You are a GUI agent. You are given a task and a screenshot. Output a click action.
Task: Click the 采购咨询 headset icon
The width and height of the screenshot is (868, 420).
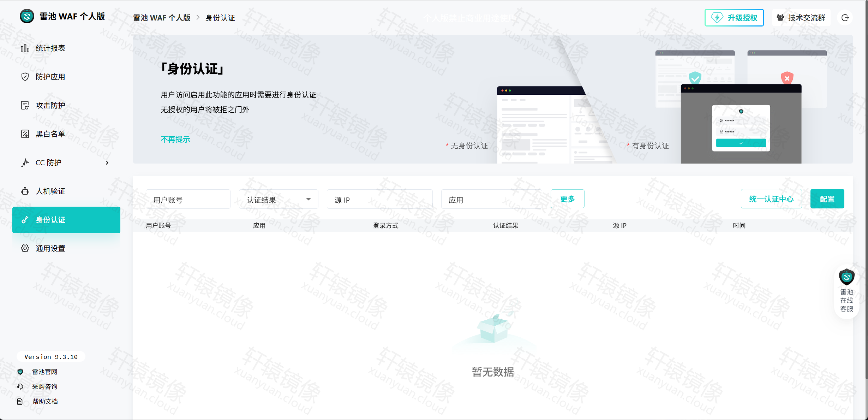coord(20,386)
